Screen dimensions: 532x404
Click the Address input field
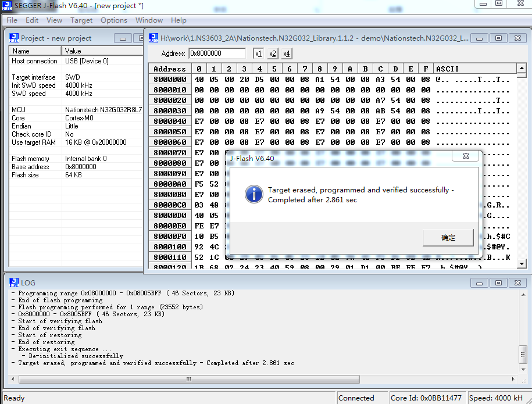point(217,53)
